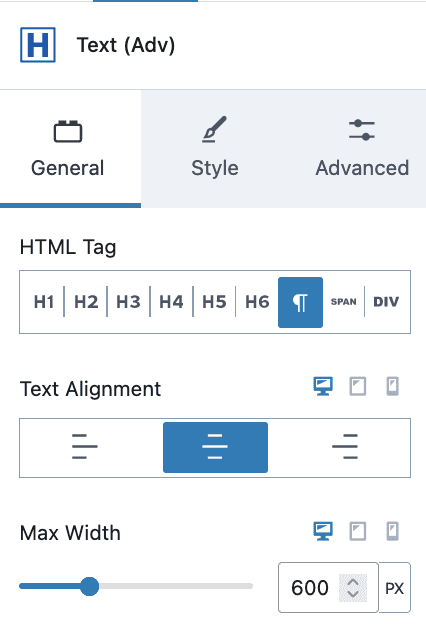
Task: Choose mobile view for Text Alignment
Action: point(393,386)
